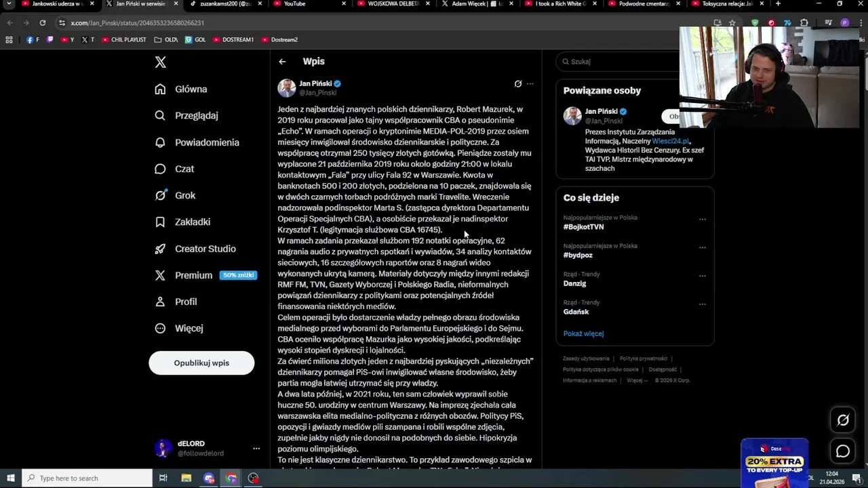Open Przeglądaj explore section
The height and width of the screenshot is (488, 868).
pos(186,115)
